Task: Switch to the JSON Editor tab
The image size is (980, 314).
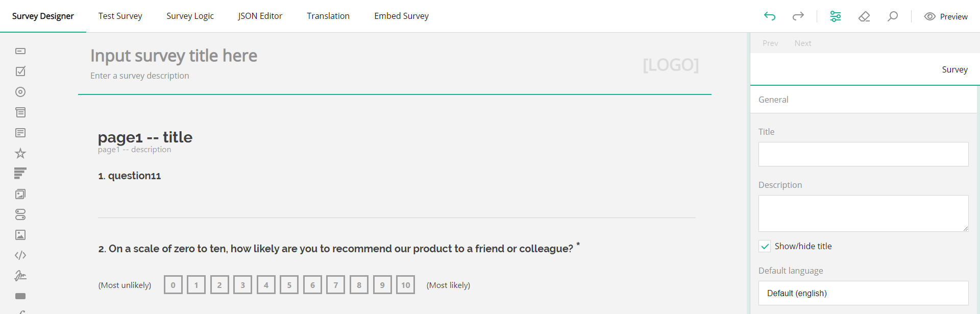Action: (x=260, y=16)
